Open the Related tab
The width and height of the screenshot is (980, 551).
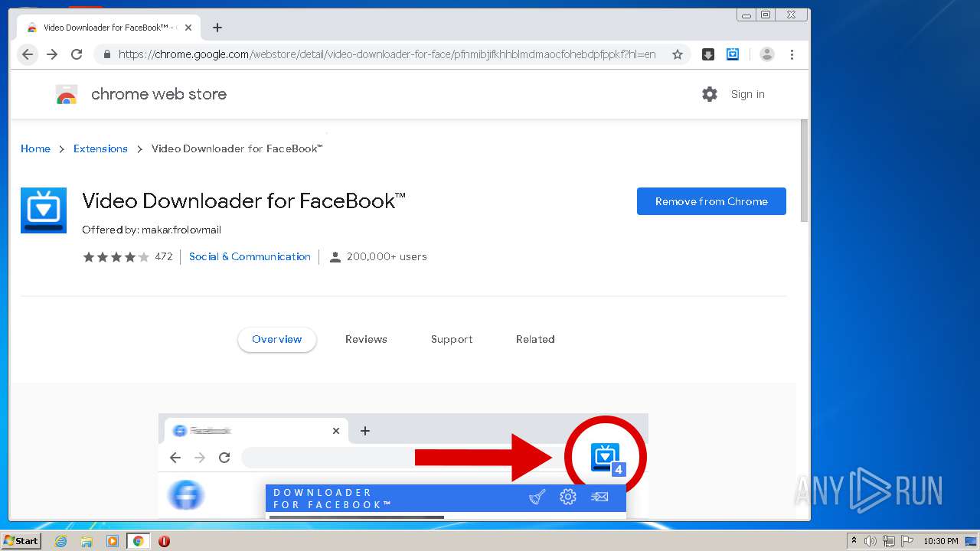tap(535, 339)
